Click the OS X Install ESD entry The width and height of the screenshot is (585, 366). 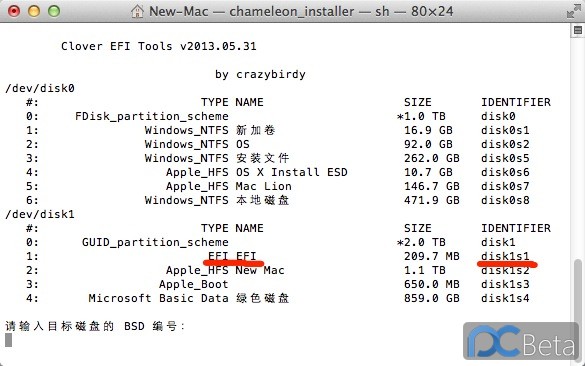tap(292, 172)
